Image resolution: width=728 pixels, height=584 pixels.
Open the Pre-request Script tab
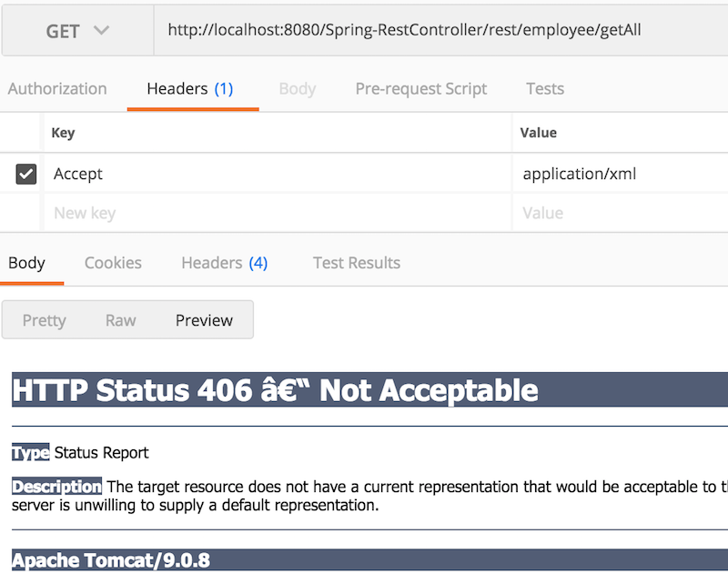click(421, 88)
